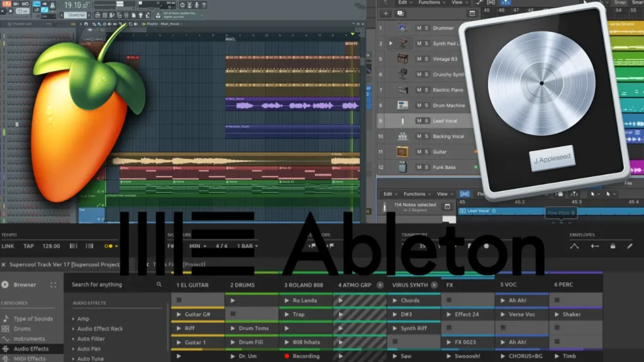Mute the Drummer track
This screenshot has height=362, width=644.
(419, 28)
